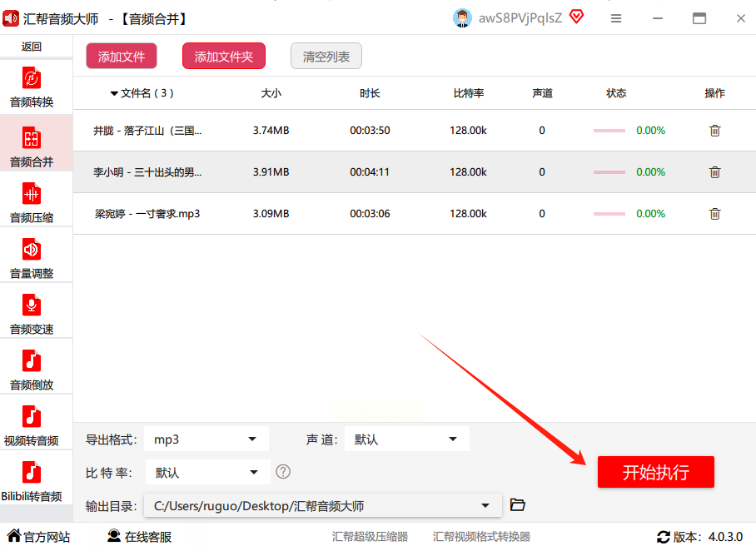Click username awS8PVjPqlsZ
The width and height of the screenshot is (756, 546).
[520, 18]
